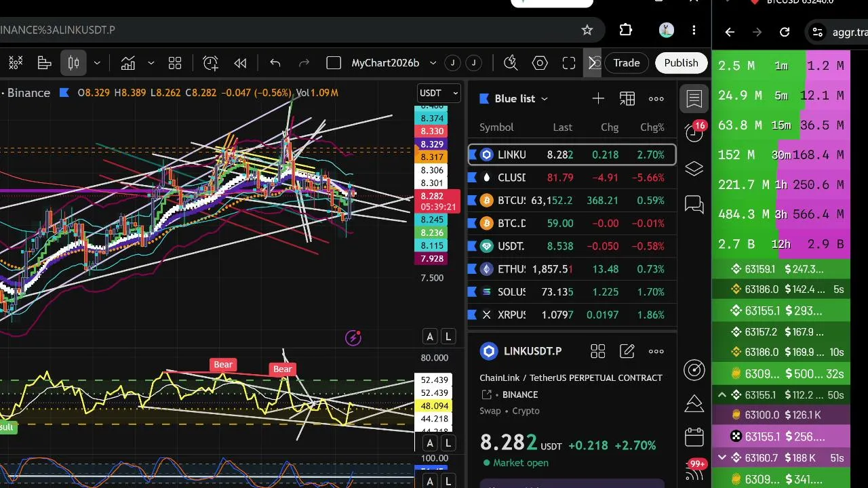
Task: Open the USDT currency dropdown
Action: click(x=439, y=93)
